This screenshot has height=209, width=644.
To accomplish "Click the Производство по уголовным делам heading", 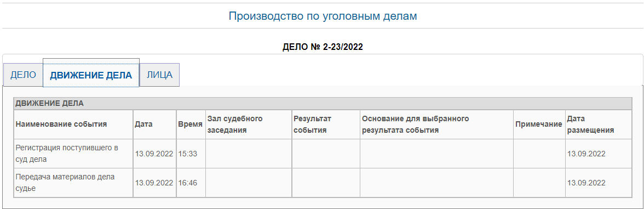I will click(x=323, y=16).
